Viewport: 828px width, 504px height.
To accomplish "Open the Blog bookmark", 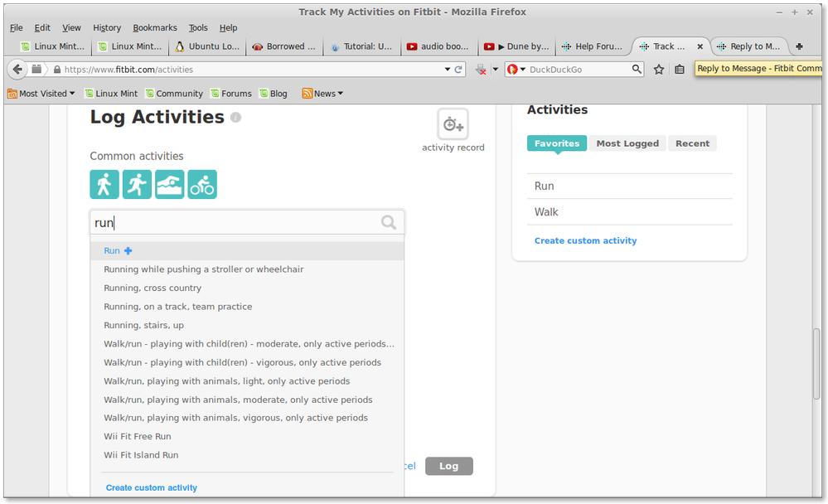I will tap(274, 94).
